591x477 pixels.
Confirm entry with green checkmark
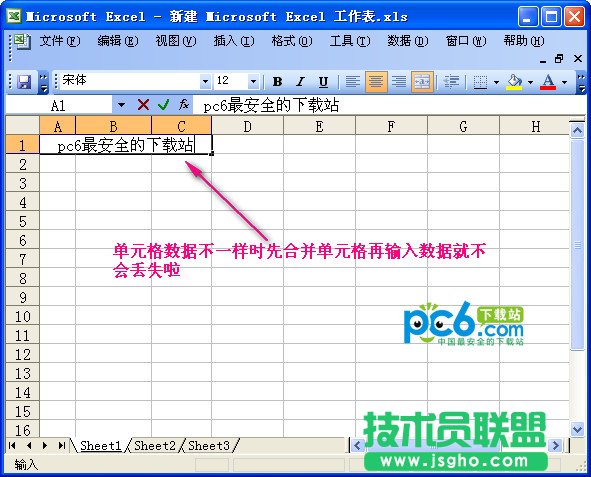pyautogui.click(x=164, y=105)
